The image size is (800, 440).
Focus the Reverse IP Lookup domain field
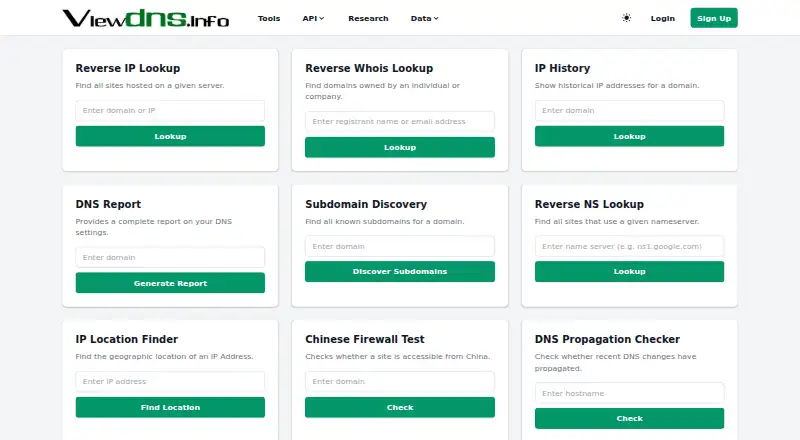[170, 110]
